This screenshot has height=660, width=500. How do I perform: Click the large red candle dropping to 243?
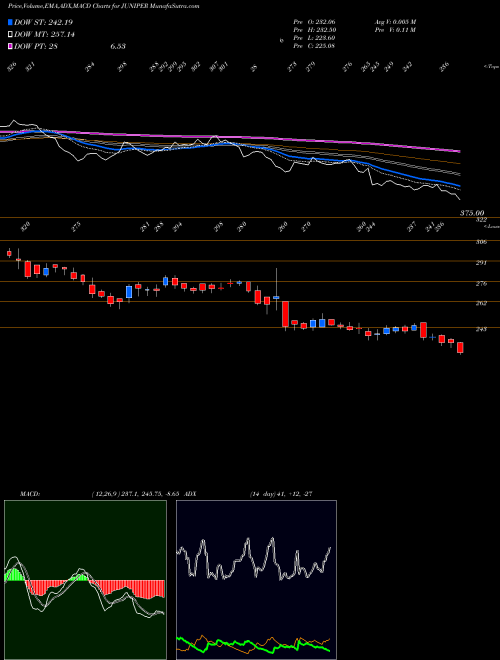click(285, 314)
